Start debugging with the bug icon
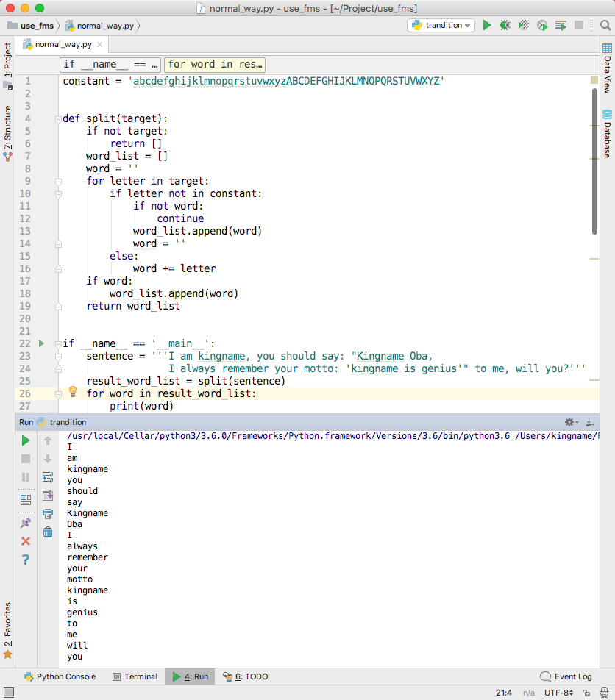 pos(505,26)
